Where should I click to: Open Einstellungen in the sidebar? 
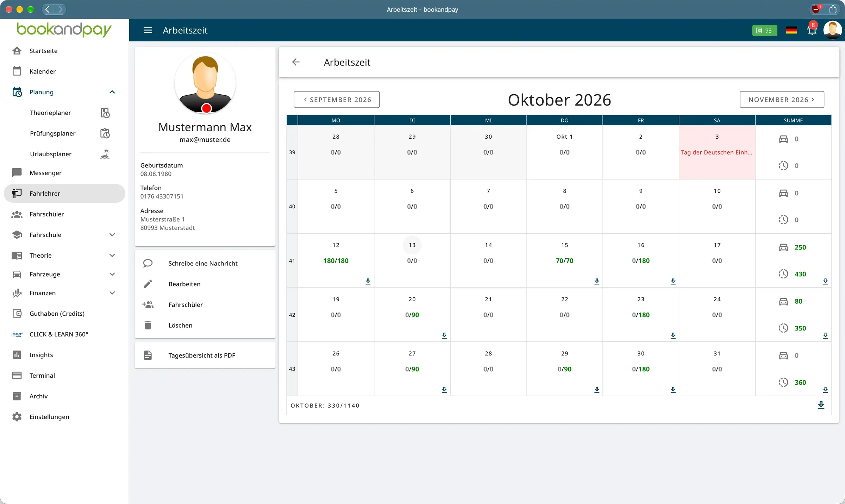(x=64, y=417)
